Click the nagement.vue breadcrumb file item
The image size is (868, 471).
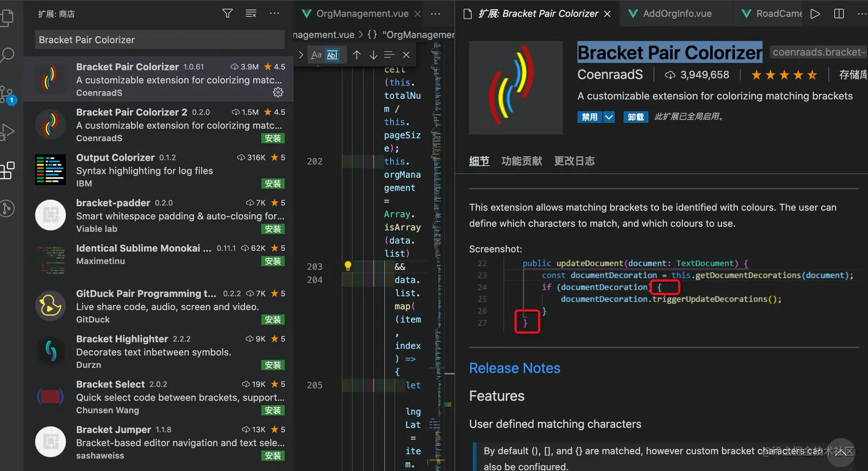click(324, 34)
